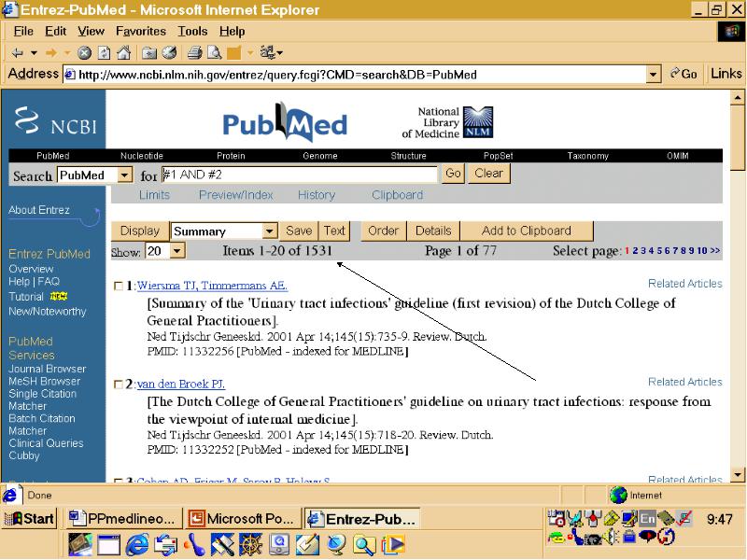Open the Search database PubMed dropdown

coord(124,175)
